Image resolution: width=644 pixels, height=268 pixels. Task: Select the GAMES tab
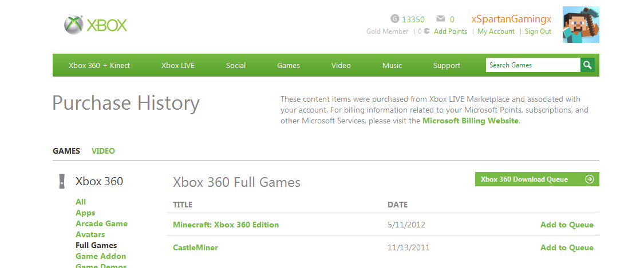(66, 151)
